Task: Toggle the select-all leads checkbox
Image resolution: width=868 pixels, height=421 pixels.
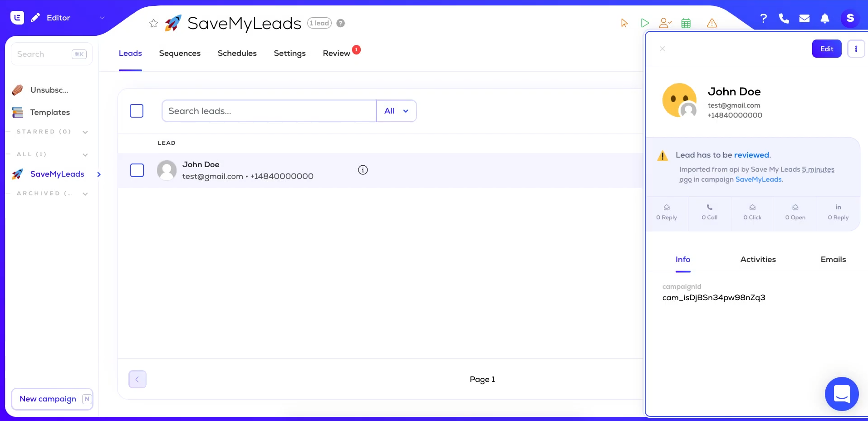Action: point(137,111)
